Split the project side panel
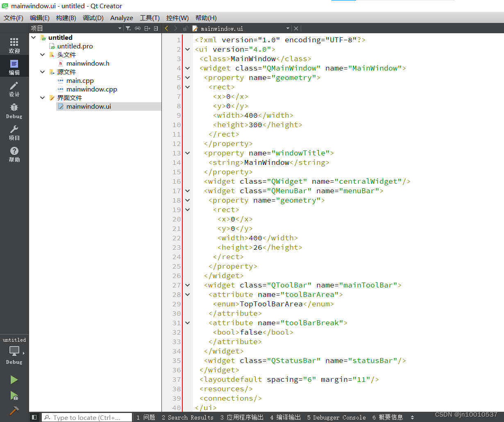 point(147,28)
